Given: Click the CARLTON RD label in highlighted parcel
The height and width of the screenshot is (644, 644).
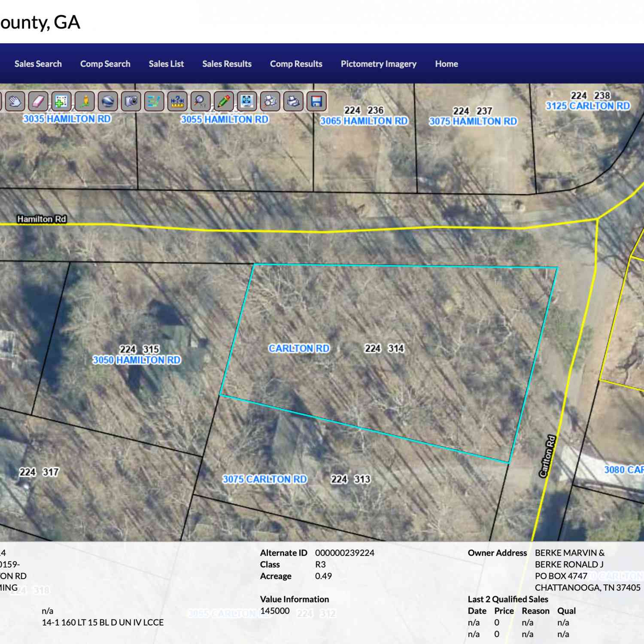Looking at the screenshot, I should [299, 348].
